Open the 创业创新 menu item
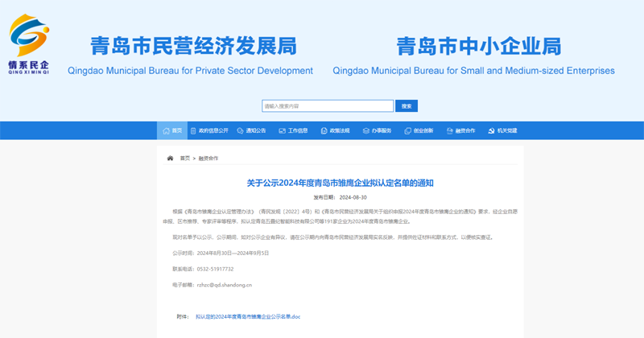This screenshot has height=338, width=644. click(423, 130)
